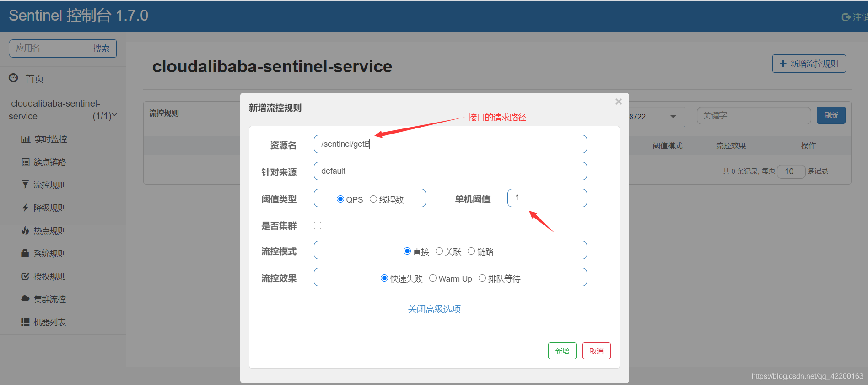Screen dimensions: 868x385
Task: Click the 新增流控规则 button at top right
Action: [x=809, y=64]
